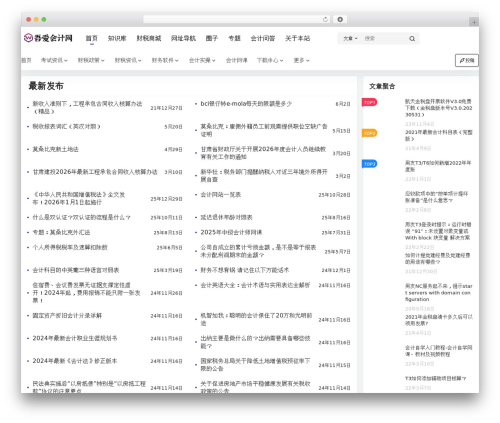Open article bci银行转e-mola每天的限额是多少

[x=246, y=104]
